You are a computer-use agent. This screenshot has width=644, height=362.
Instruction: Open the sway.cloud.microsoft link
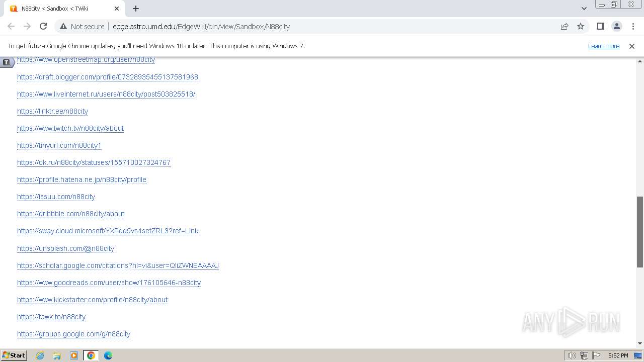click(x=108, y=231)
